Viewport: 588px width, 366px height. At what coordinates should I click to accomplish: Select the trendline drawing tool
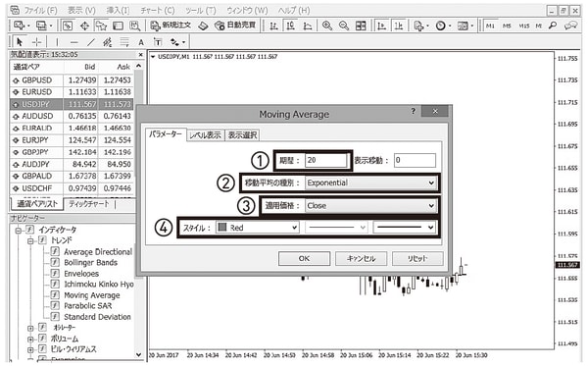[91, 42]
